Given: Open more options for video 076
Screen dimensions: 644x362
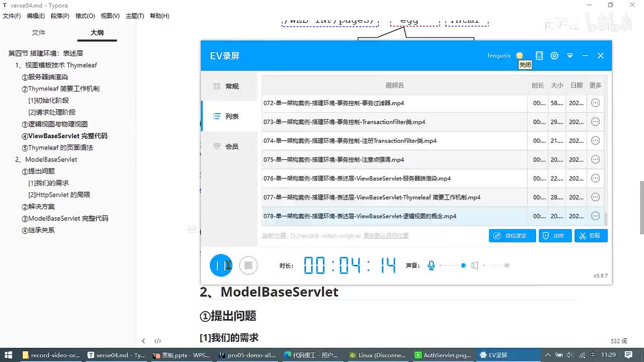Looking at the screenshot, I should (595, 178).
